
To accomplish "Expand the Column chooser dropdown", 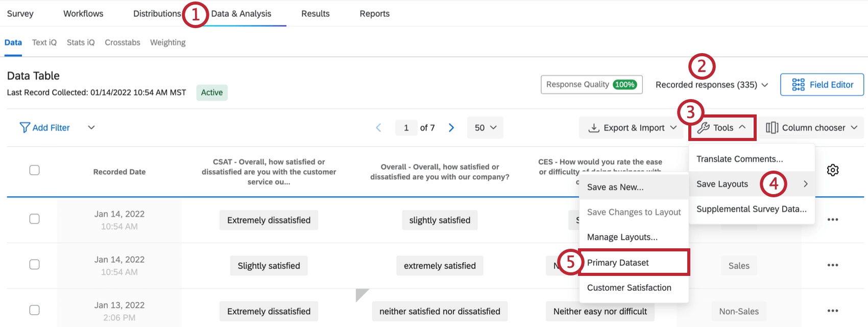I will tap(811, 128).
